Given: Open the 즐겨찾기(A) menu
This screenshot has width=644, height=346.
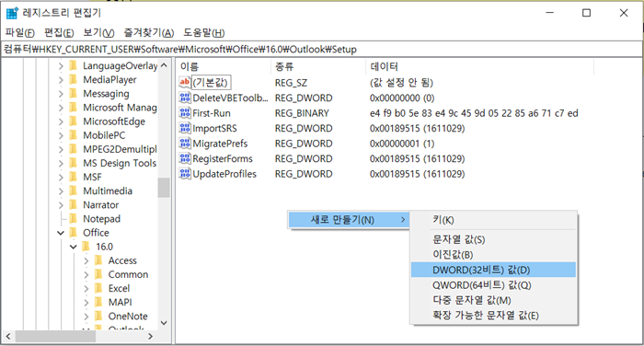Looking at the screenshot, I should (x=149, y=32).
